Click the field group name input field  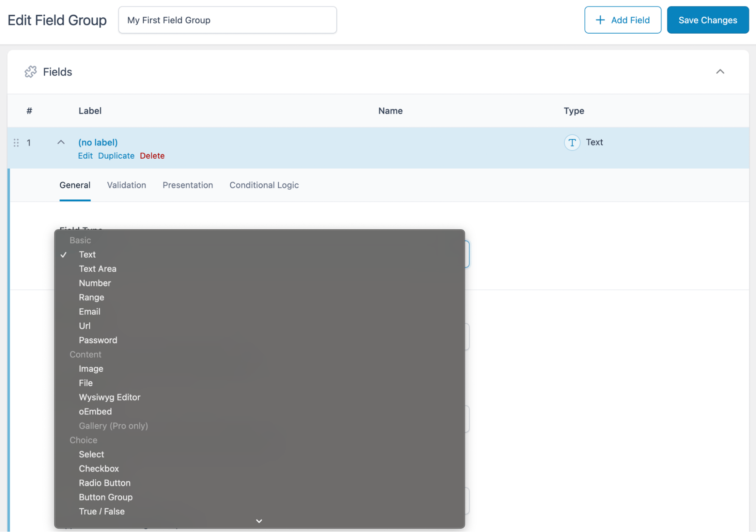(x=227, y=20)
